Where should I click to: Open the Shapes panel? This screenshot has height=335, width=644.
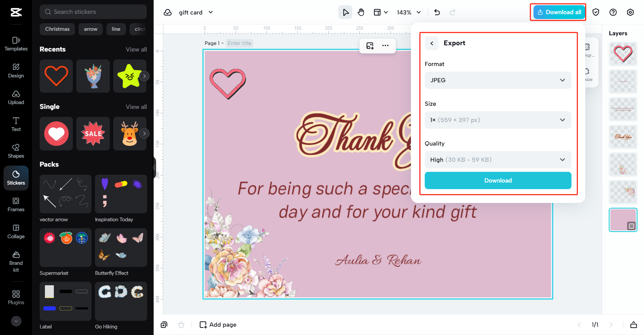coord(16,151)
